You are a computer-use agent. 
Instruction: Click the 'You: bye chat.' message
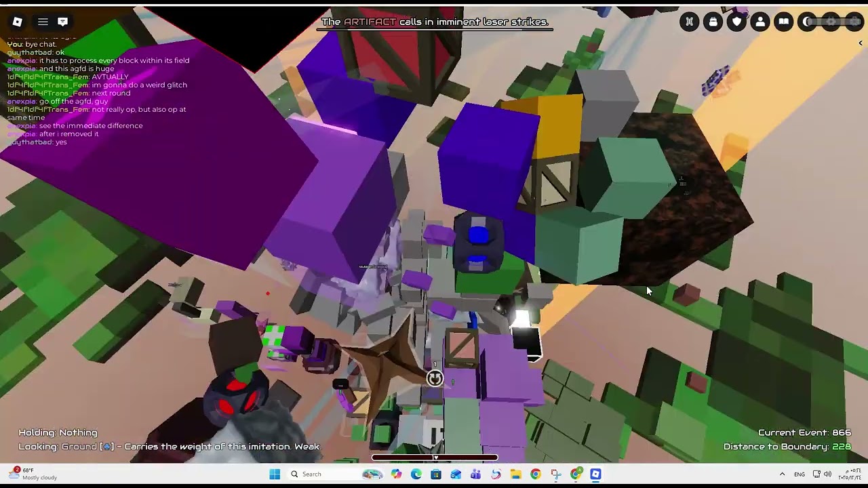[x=32, y=44]
